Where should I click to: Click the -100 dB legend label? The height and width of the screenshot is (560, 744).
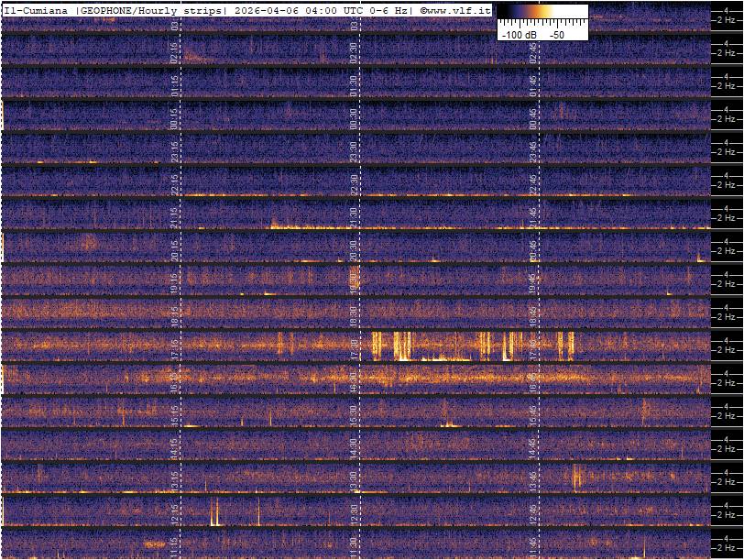click(x=519, y=34)
